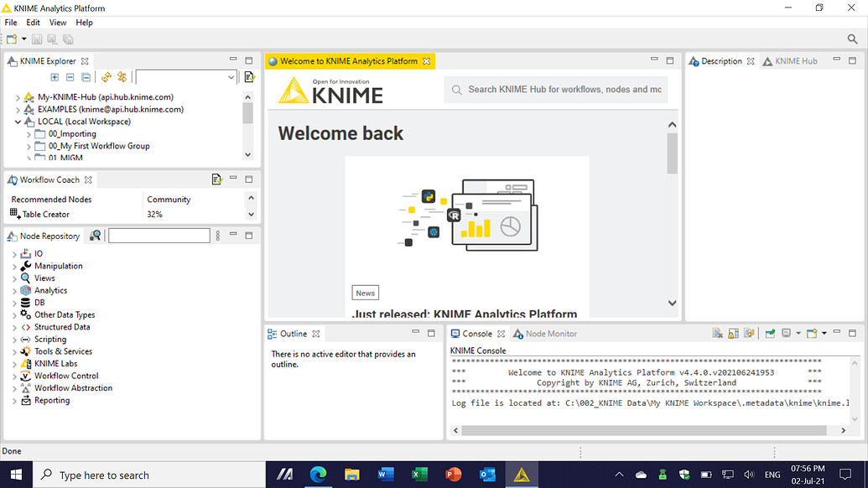868x488 pixels.
Task: Click inside the Node Repository search field
Action: 159,236
